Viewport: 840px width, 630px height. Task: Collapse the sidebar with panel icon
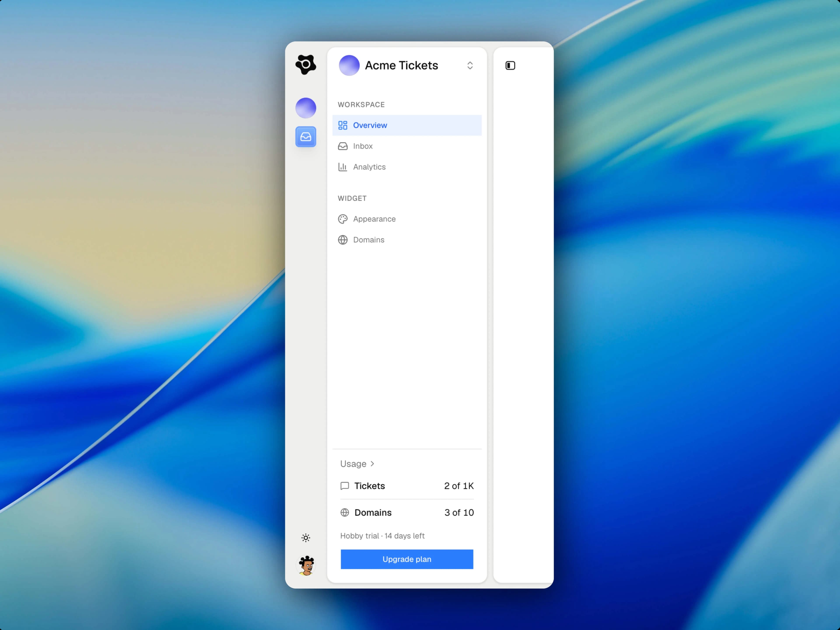pyautogui.click(x=510, y=65)
